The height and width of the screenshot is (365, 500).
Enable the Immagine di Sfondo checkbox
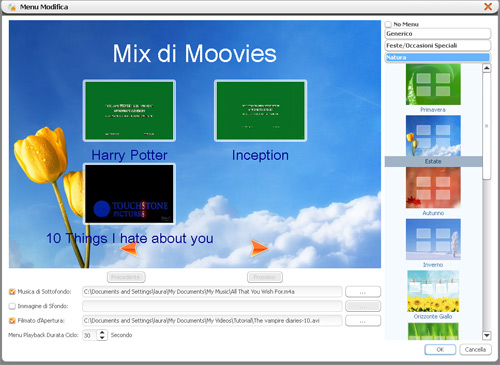[12, 306]
